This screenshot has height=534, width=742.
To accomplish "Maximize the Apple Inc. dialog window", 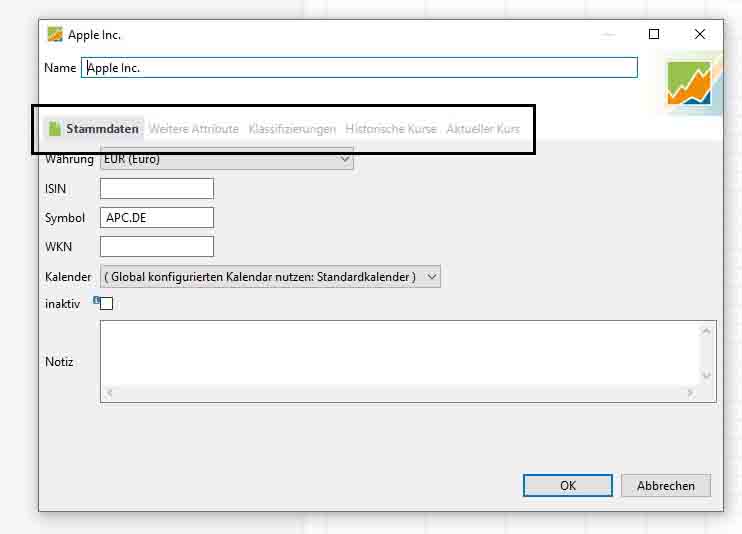I will [654, 34].
